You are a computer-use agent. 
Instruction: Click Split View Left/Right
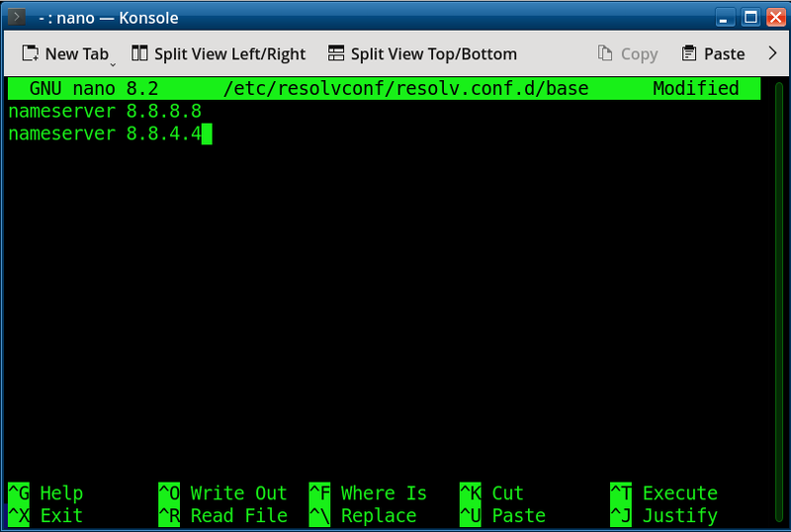tap(219, 53)
